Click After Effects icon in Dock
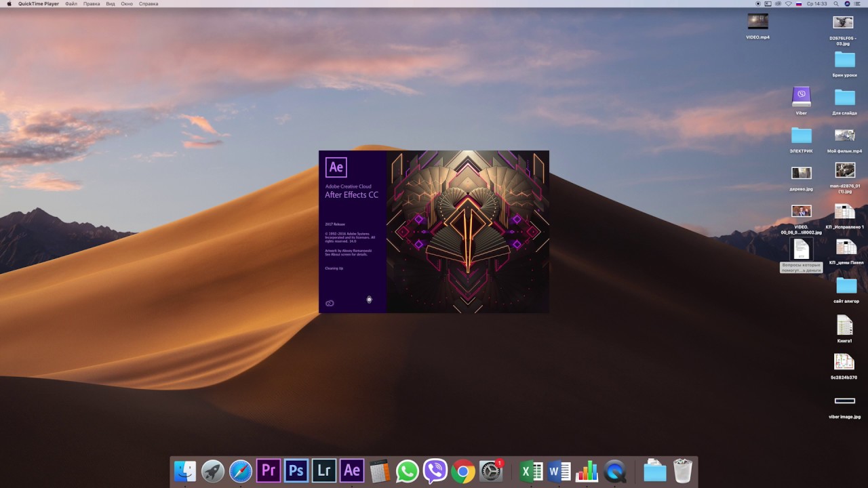 click(x=352, y=470)
